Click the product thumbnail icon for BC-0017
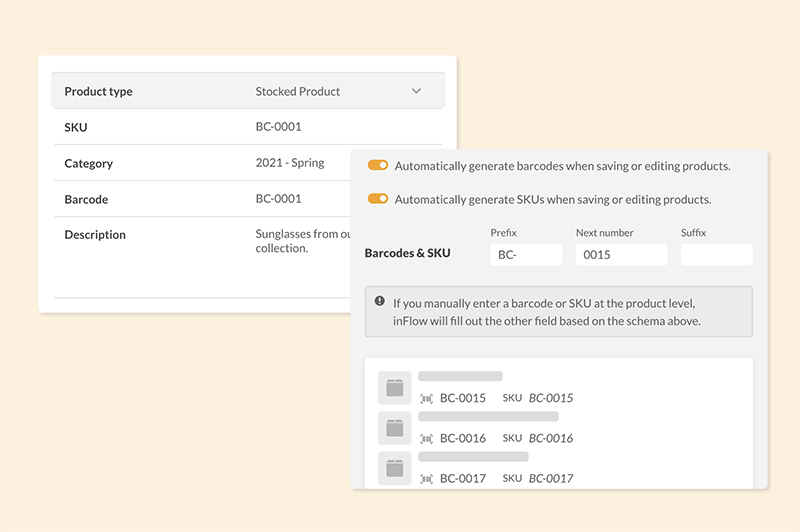This screenshot has height=532, width=800. pyautogui.click(x=394, y=468)
